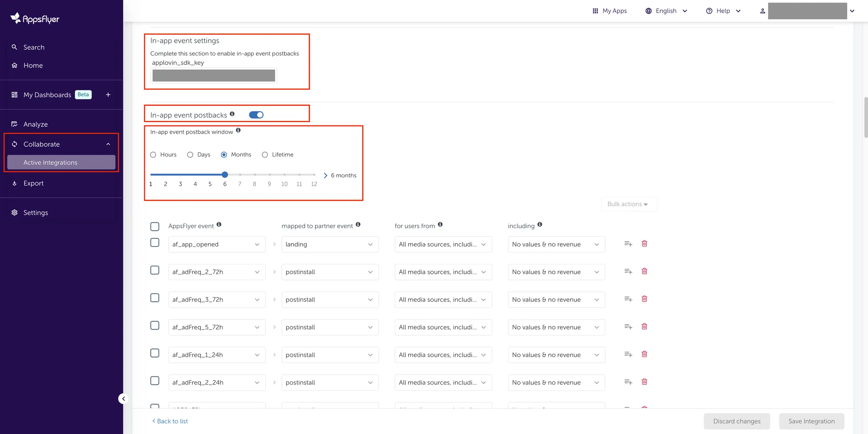Open the af_app_opened event dropdown
This screenshot has width=868, height=434.
pos(217,244)
